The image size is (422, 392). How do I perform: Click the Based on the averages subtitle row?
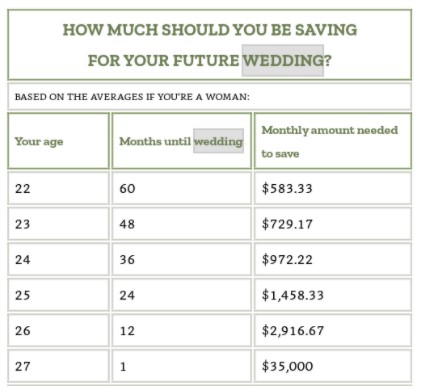[210, 97]
